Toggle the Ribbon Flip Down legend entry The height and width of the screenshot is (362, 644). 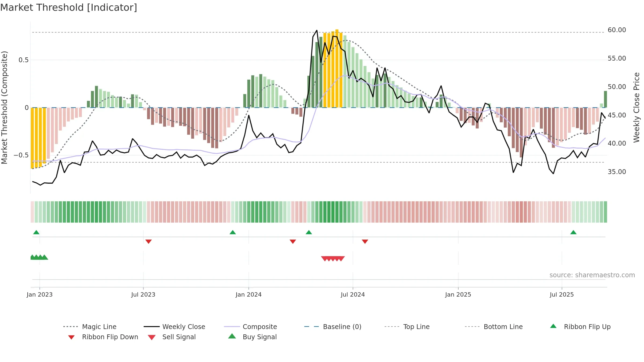[103, 337]
